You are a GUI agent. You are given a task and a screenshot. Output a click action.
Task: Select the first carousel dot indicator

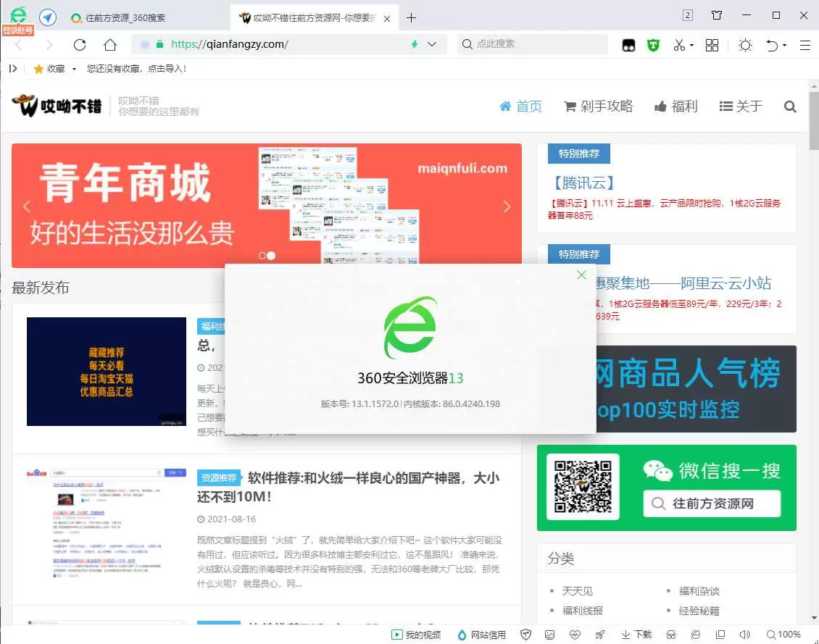point(262,256)
